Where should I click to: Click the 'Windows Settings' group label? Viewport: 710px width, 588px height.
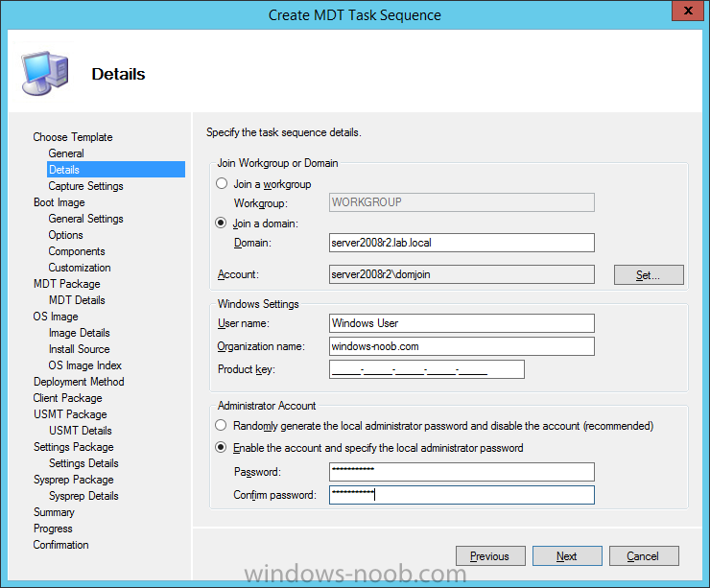point(258,304)
